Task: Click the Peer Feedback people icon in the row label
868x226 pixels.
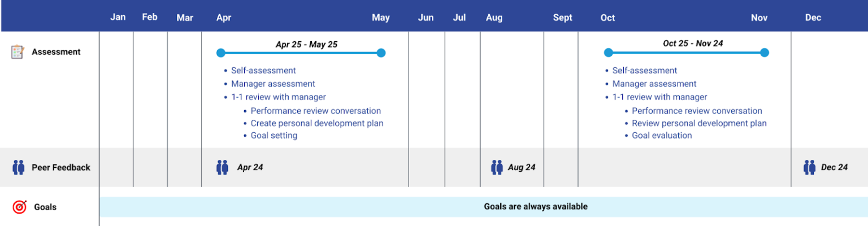Action: click(x=19, y=167)
